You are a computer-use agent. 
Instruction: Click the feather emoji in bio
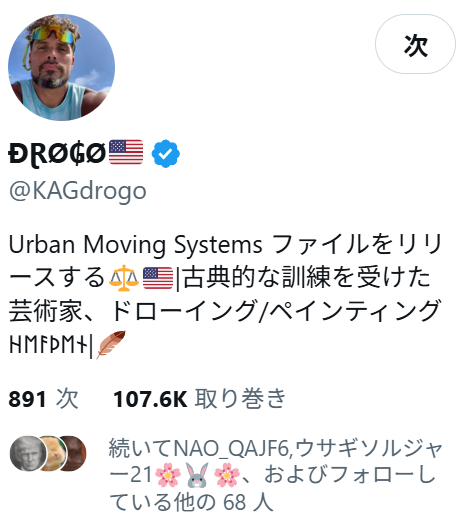click(111, 345)
